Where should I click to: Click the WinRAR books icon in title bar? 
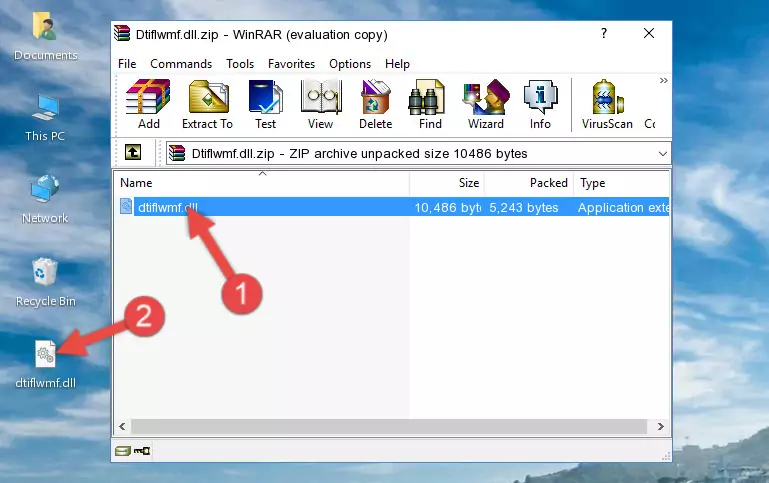click(x=122, y=33)
